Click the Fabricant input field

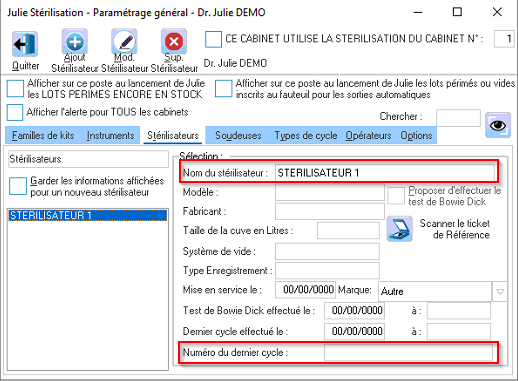pos(330,211)
